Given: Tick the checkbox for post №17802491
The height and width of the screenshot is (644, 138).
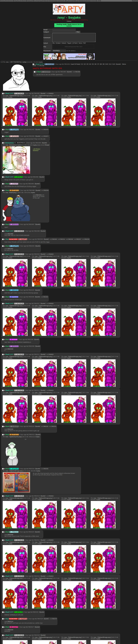Looking at the screenshot, I should pyautogui.click(x=3, y=130).
